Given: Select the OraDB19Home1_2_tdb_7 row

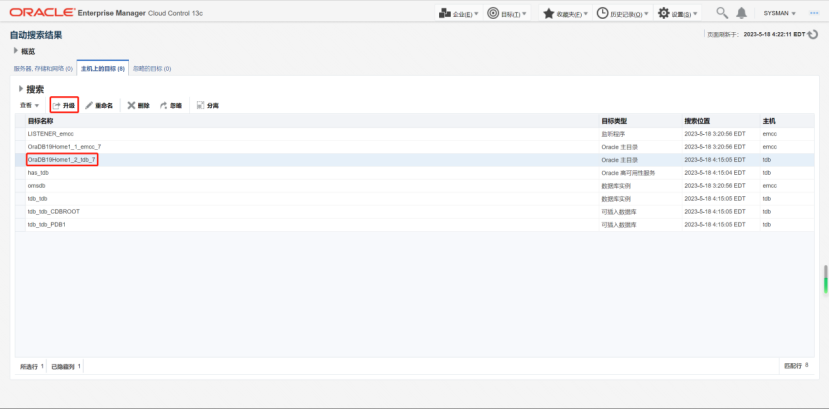Looking at the screenshot, I should (x=414, y=160).
